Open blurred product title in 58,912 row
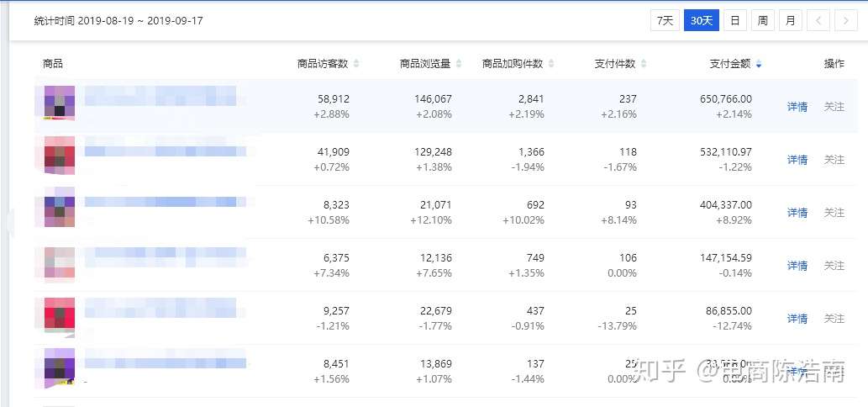Viewport: 868px width, 407px height. 160,96
